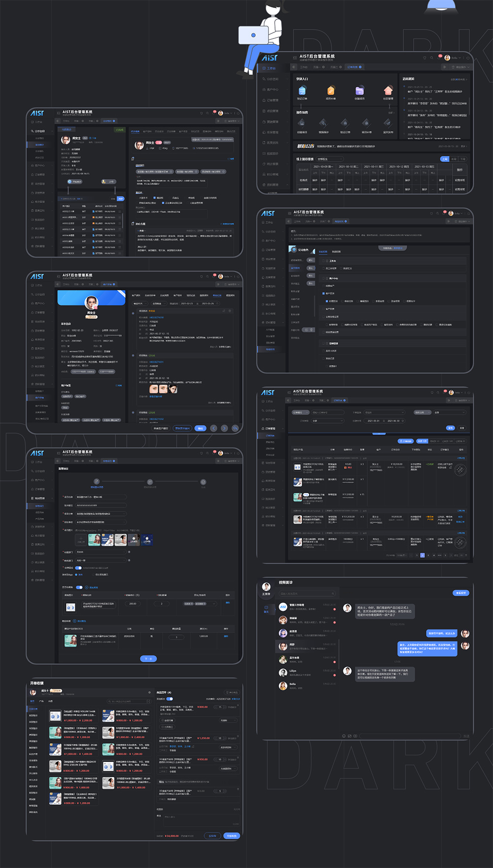493x868 pixels.
Task: Click the 验证订单 quick entry icon on dashboard
Action: (x=302, y=91)
